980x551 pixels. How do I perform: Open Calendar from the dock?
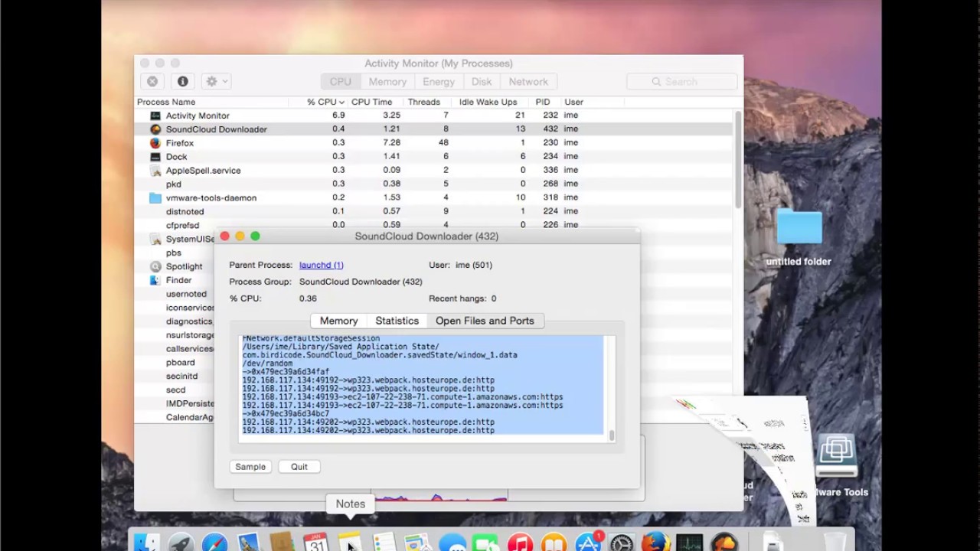click(x=316, y=543)
